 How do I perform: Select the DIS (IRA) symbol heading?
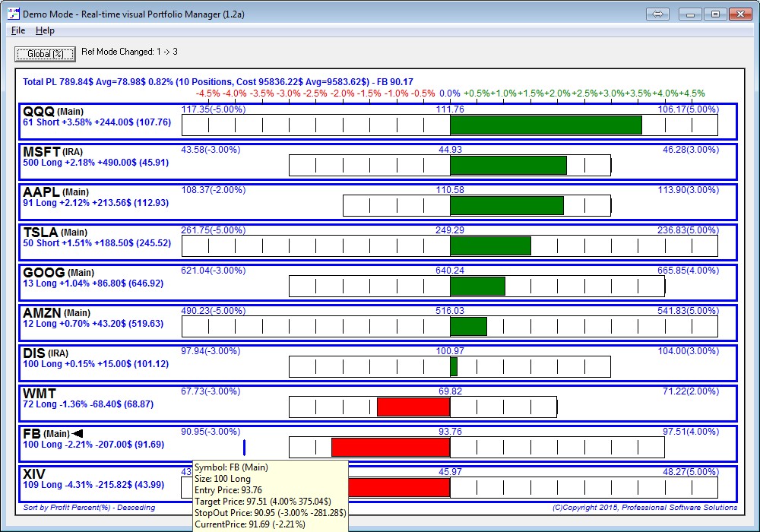[x=46, y=353]
